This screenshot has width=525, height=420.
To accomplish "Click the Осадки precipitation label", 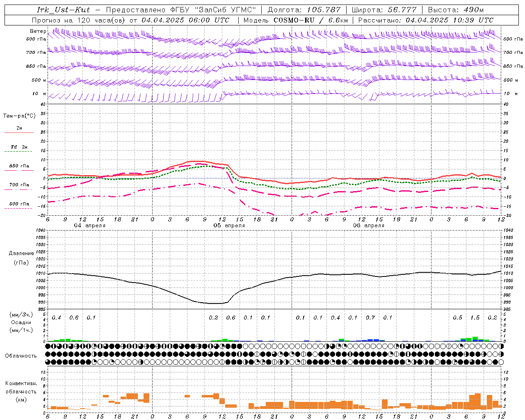I will pyautogui.click(x=21, y=322).
